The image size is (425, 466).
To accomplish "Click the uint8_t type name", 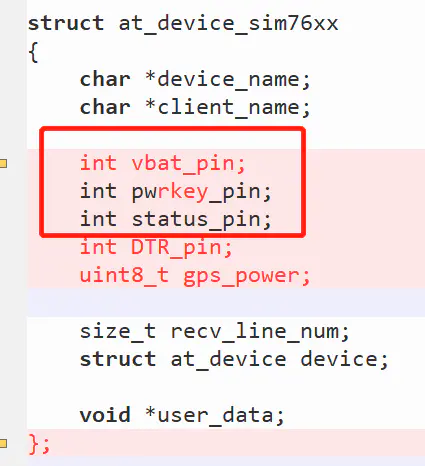I will click(x=124, y=276).
